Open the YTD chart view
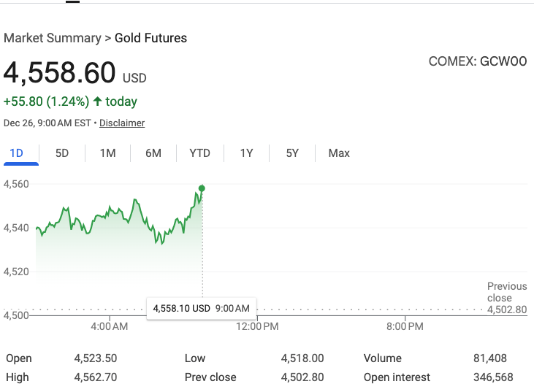 (199, 153)
